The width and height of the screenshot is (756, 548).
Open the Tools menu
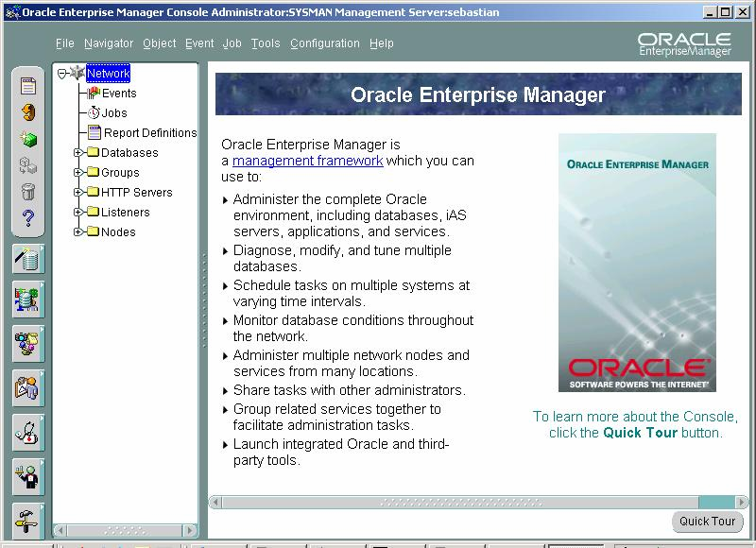[x=266, y=43]
